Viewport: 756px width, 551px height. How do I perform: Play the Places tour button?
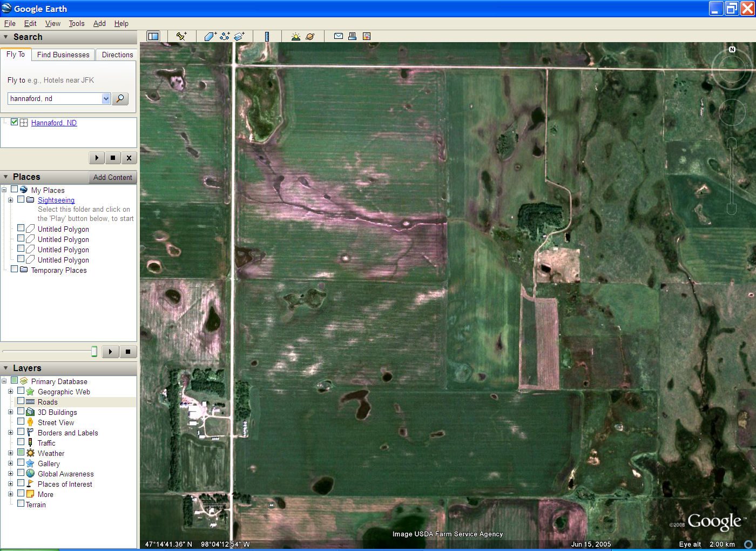click(110, 352)
